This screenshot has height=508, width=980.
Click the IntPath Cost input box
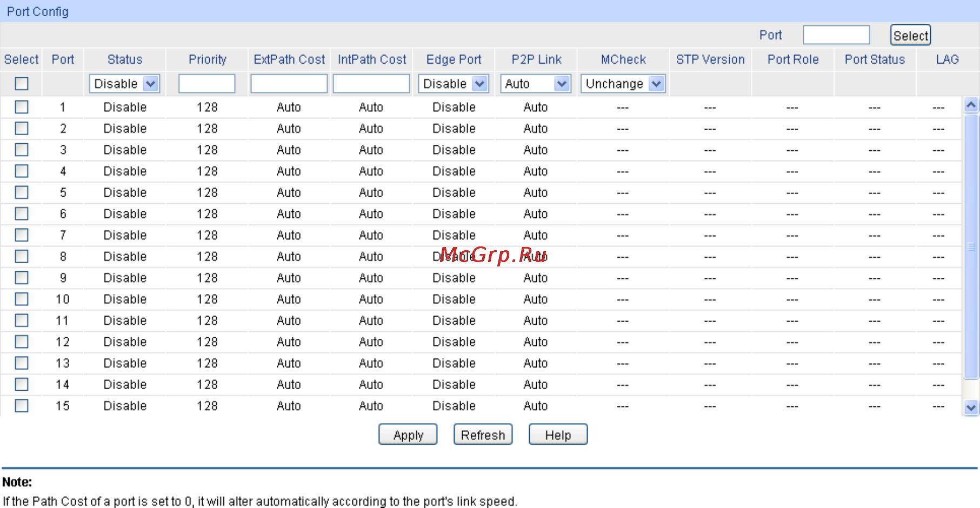click(x=371, y=84)
